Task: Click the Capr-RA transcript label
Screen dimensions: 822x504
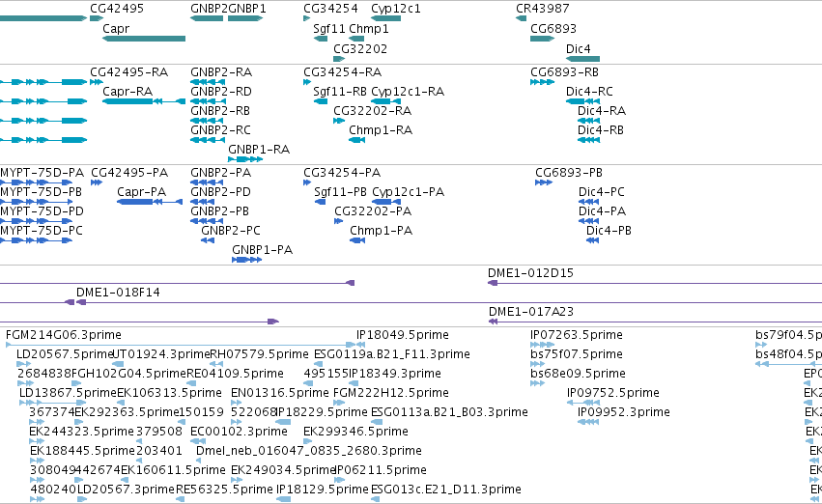Action: [x=128, y=91]
